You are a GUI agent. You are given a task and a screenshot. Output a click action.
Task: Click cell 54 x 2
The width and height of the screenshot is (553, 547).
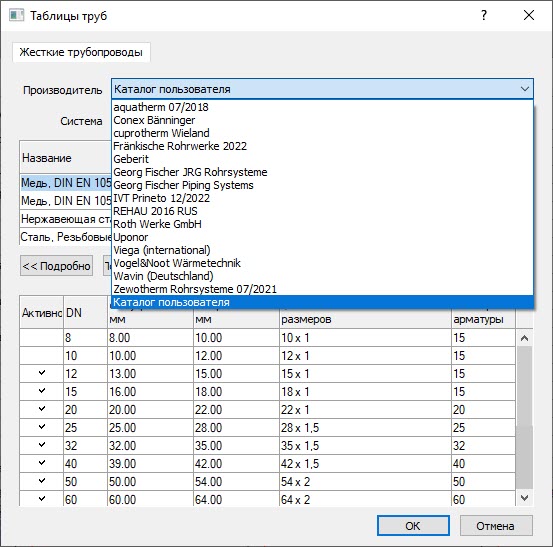[x=365, y=481]
